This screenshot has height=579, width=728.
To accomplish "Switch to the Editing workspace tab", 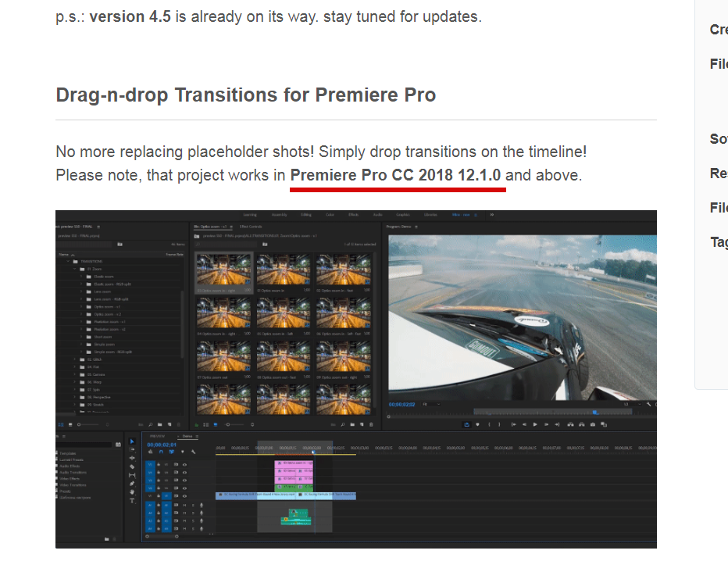I will [x=306, y=215].
